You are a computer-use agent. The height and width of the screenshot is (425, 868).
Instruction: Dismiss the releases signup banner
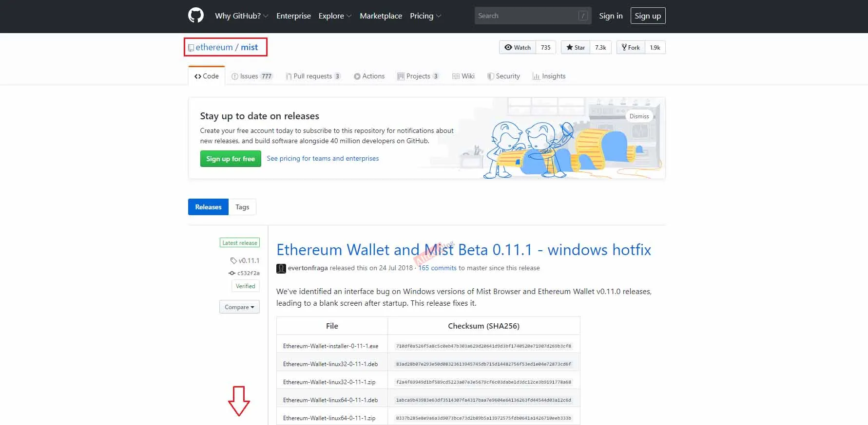coord(639,116)
